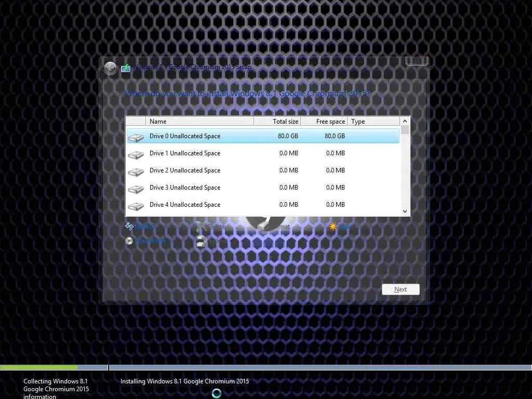Sort by Total size column header

pos(277,121)
